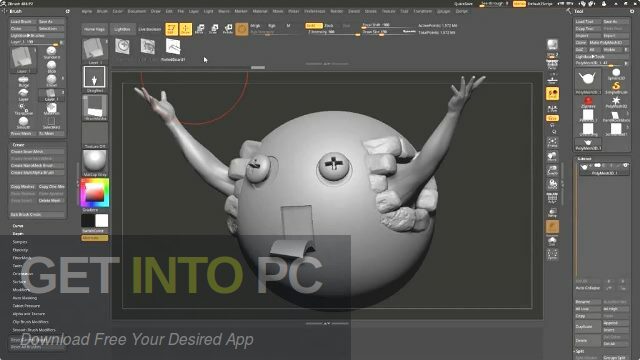Click the Xpose icon on right shelf
Image resolution: width=640 pixels, height=360 pixels.
click(x=552, y=255)
